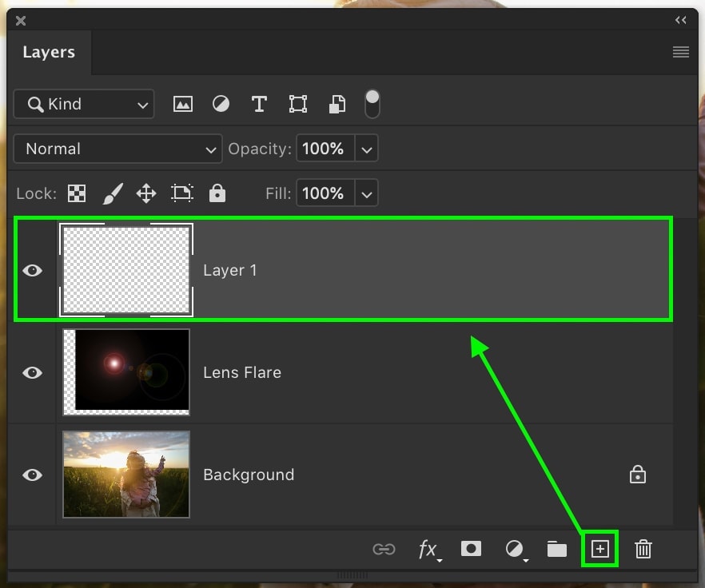
Task: Click the Opacity label
Action: tap(260, 149)
